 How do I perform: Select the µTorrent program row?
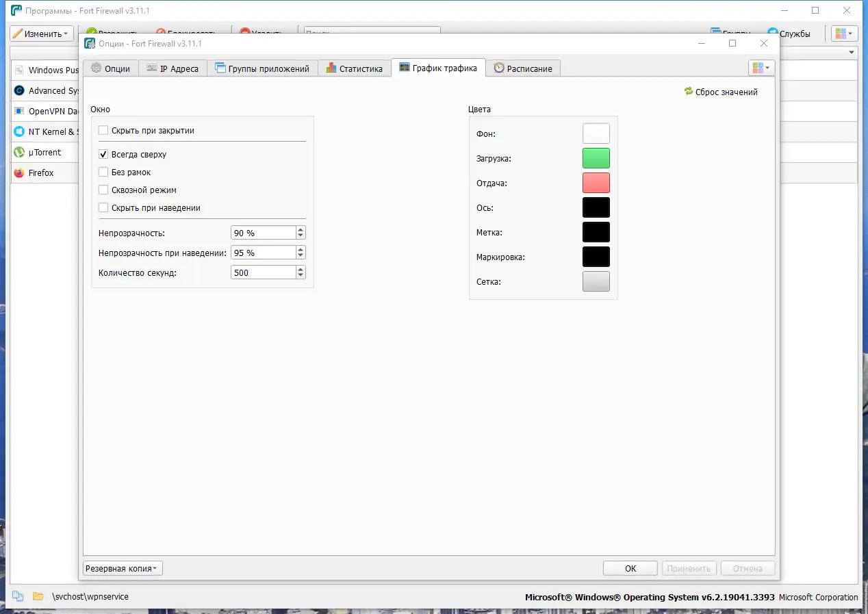[x=45, y=152]
